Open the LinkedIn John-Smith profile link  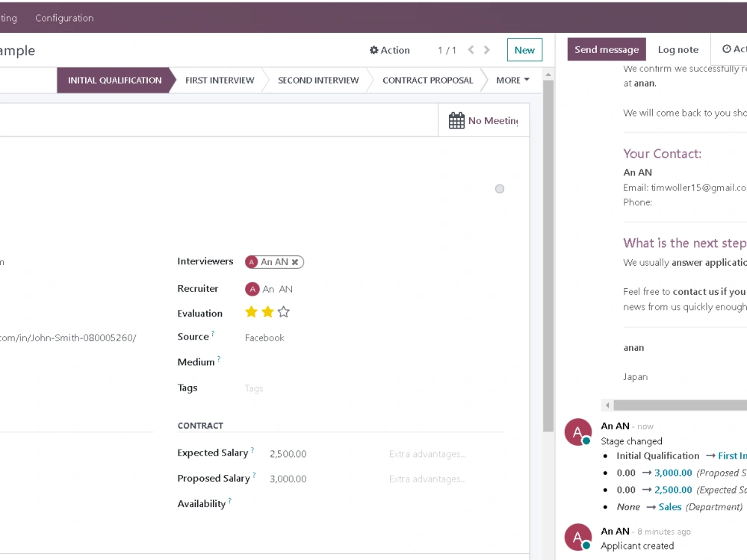tap(68, 337)
